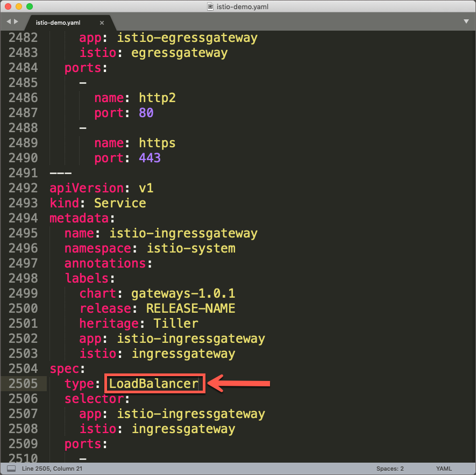
Task: Click 'istio-ingressgateway' app value on line 2502
Action: pos(191,339)
